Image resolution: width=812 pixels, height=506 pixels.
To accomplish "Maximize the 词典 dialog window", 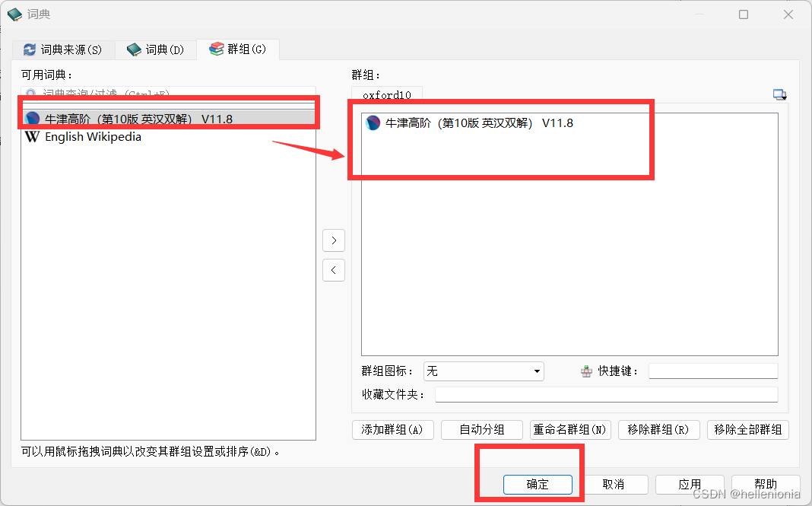I will point(744,14).
